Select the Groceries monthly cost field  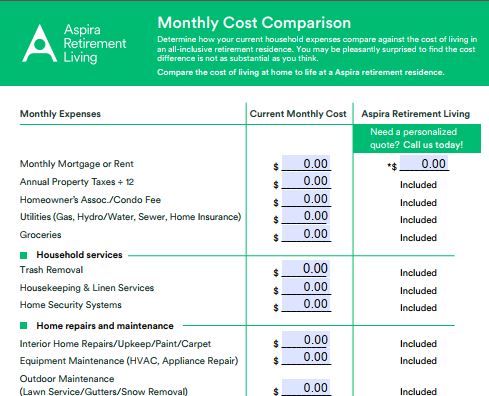[x=306, y=234]
